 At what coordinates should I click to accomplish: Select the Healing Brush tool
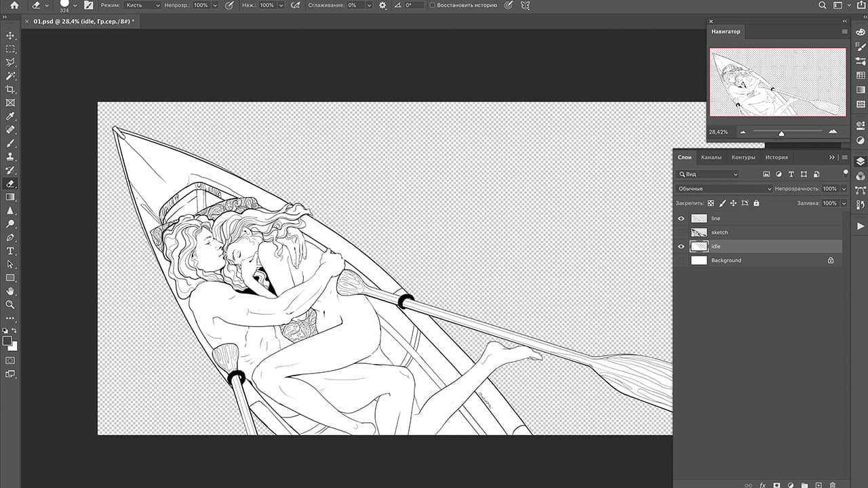[10, 129]
